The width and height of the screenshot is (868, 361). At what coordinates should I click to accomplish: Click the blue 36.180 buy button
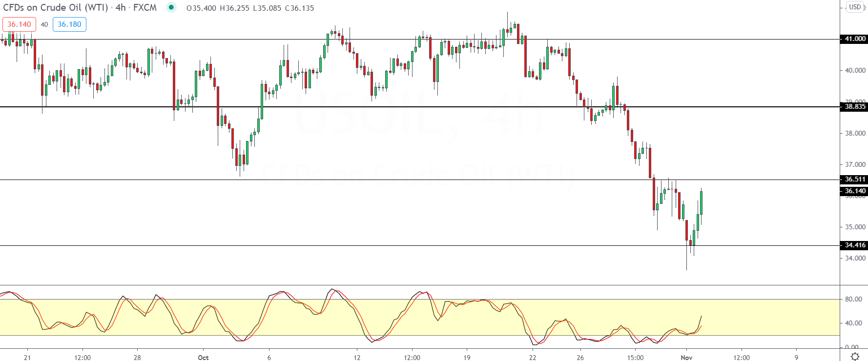tap(69, 24)
